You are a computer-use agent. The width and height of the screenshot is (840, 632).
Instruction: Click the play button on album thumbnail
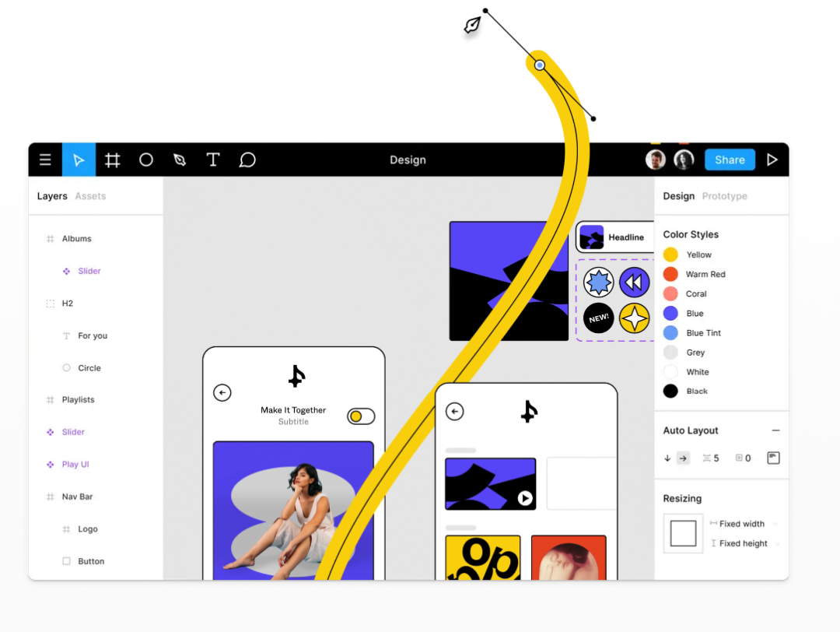[525, 499]
